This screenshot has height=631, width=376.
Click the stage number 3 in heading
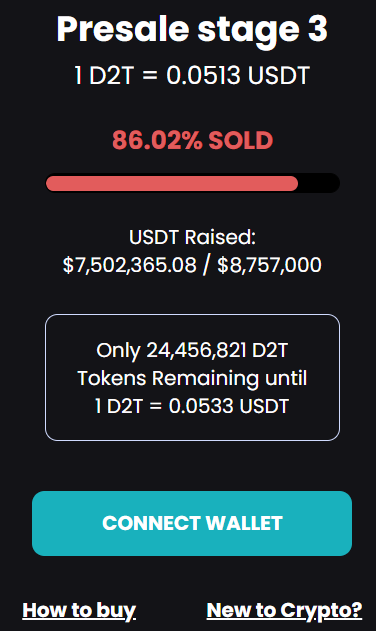pos(318,29)
